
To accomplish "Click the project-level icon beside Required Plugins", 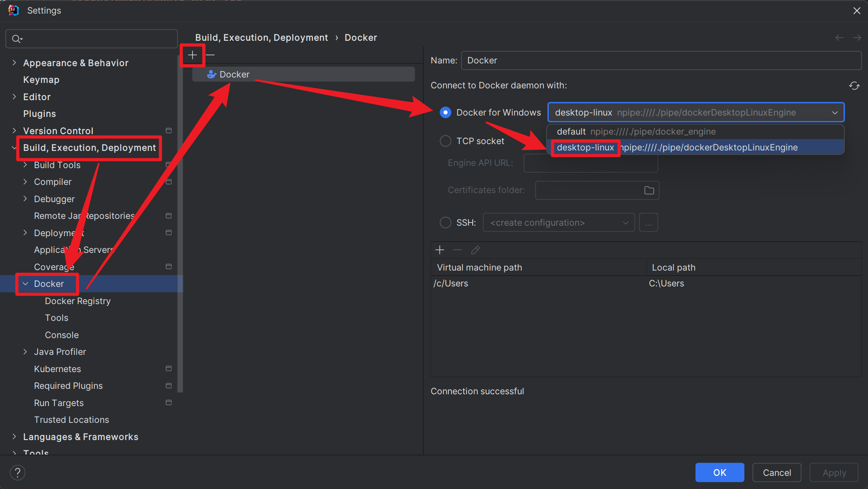I will point(168,386).
